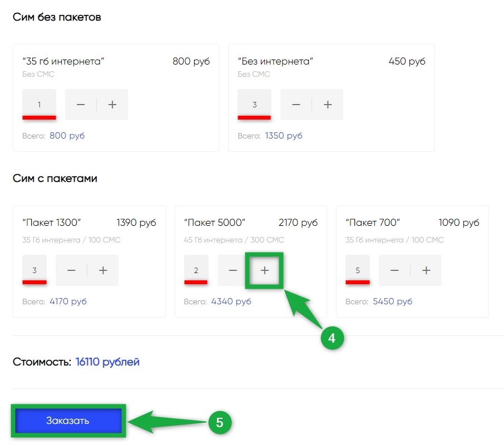Click the "Пакет 5000" card title
504x445 pixels.
(214, 222)
